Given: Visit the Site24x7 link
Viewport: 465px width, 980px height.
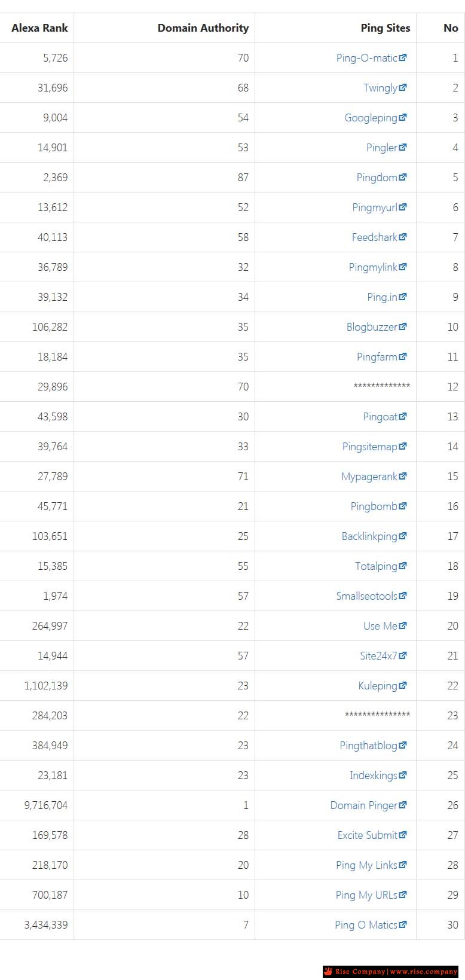Looking at the screenshot, I should [x=378, y=656].
